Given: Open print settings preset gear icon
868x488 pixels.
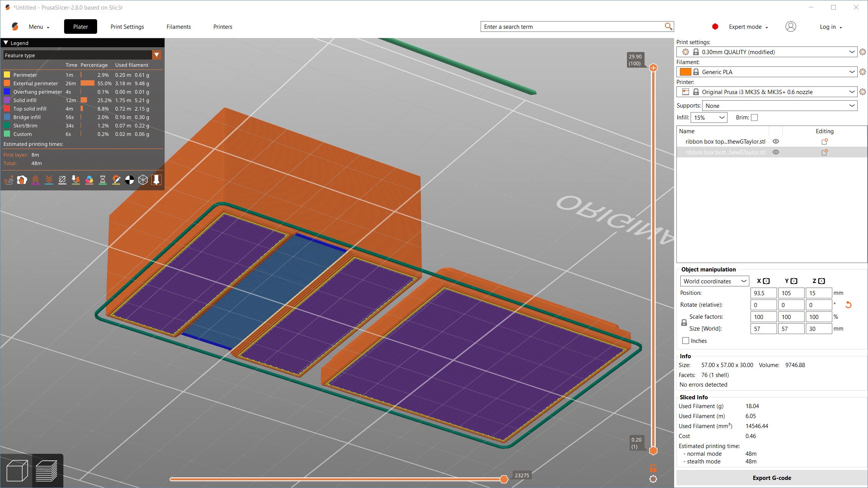Looking at the screenshot, I should point(862,52).
